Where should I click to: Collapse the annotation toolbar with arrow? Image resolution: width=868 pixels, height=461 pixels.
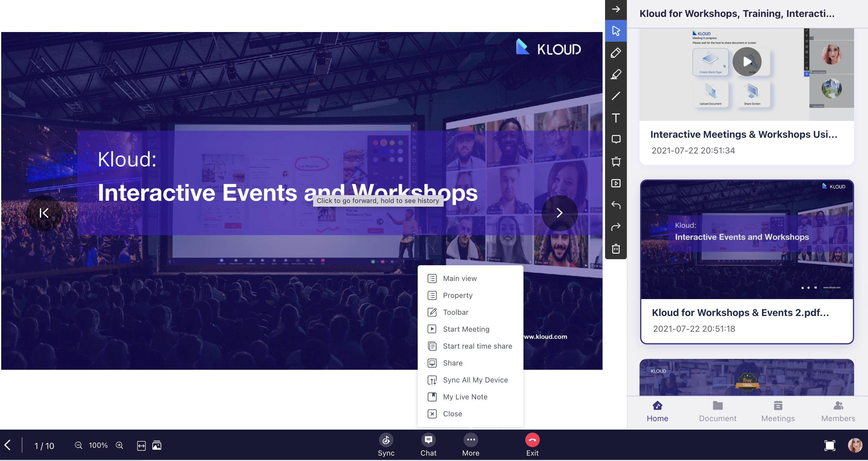(x=616, y=9)
